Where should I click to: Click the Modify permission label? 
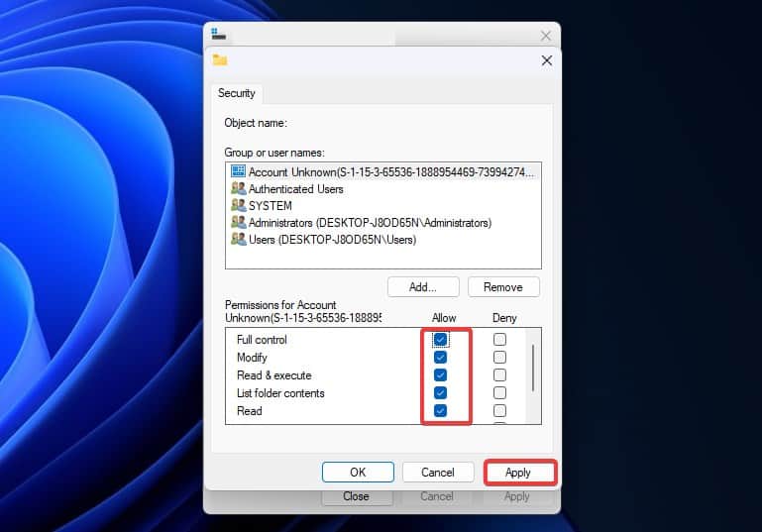(x=252, y=358)
